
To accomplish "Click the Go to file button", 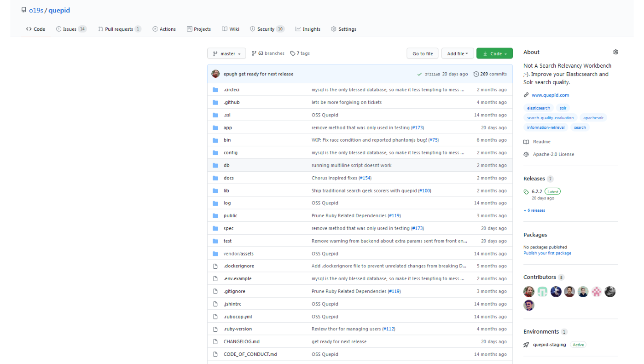I will point(423,54).
